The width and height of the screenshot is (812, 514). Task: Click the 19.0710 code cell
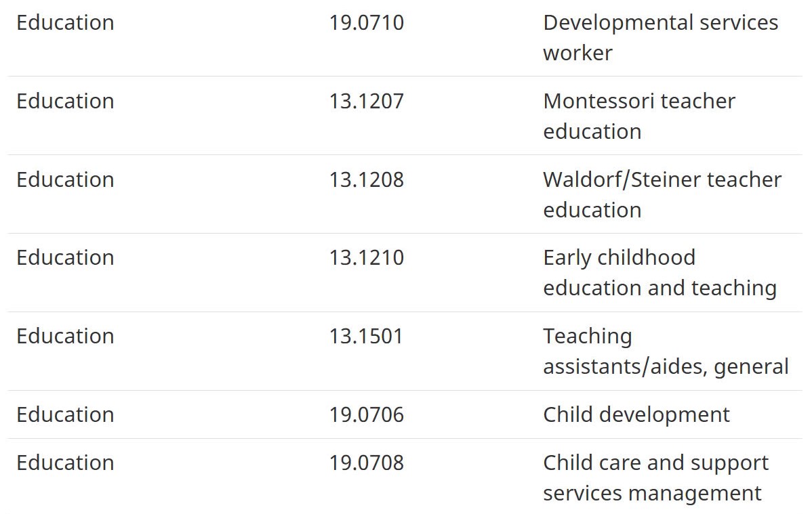click(366, 23)
